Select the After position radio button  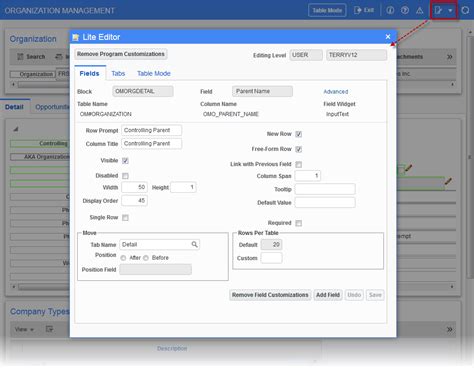pos(123,258)
